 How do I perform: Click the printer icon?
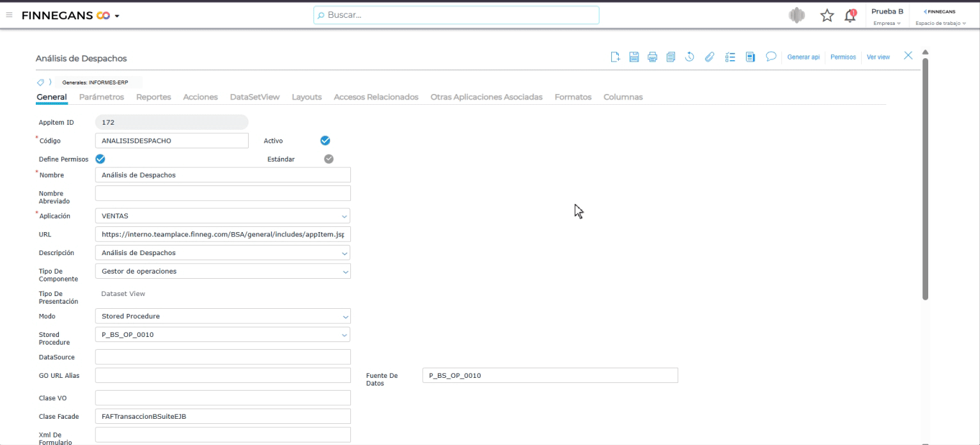click(x=653, y=57)
